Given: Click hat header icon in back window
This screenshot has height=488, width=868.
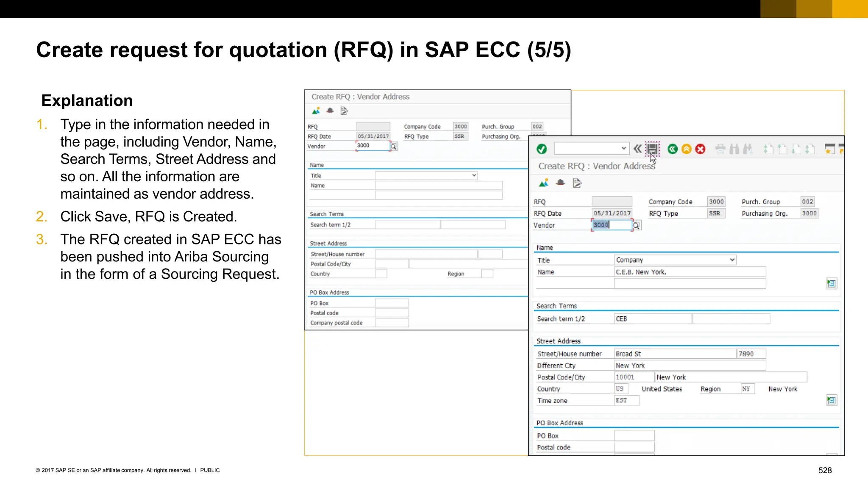Looking at the screenshot, I should (x=330, y=111).
